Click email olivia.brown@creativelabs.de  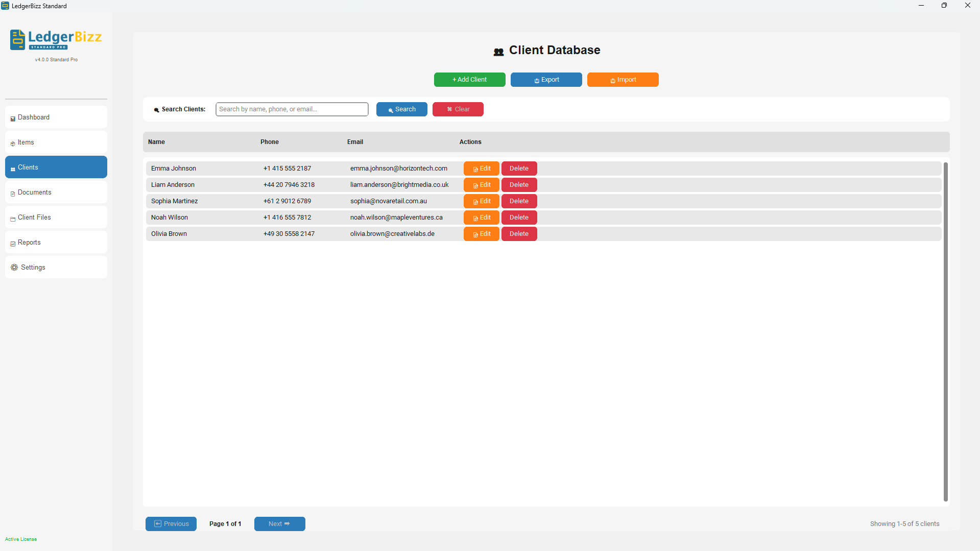point(392,234)
